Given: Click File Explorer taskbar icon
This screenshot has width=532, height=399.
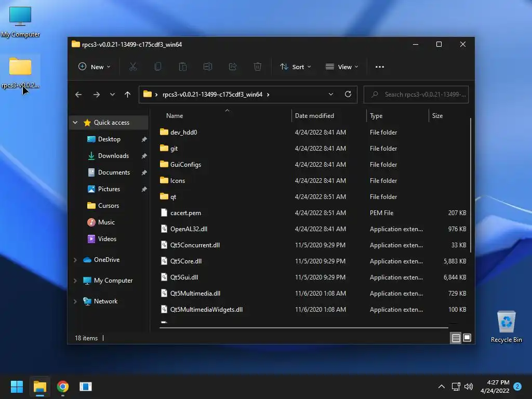Looking at the screenshot, I should pos(40,387).
